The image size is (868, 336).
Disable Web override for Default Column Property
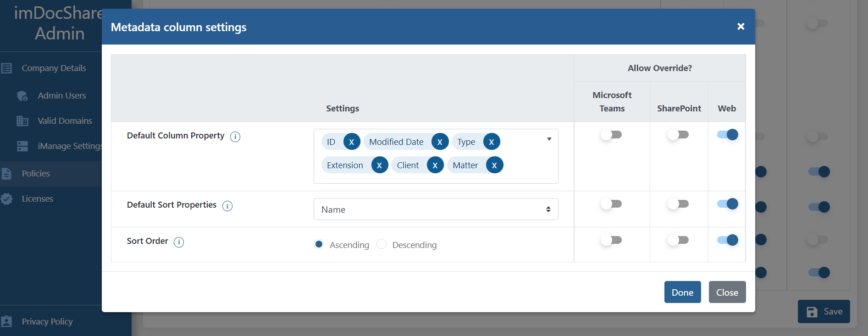click(728, 135)
